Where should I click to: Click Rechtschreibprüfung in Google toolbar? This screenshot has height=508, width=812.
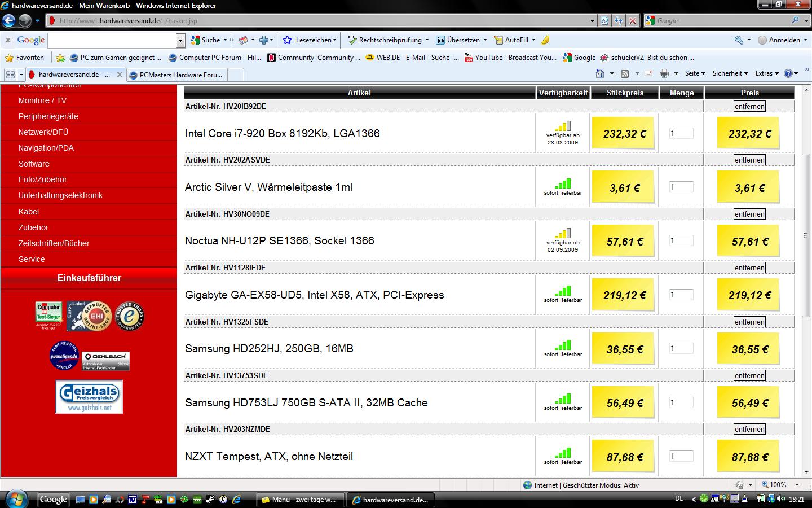385,40
